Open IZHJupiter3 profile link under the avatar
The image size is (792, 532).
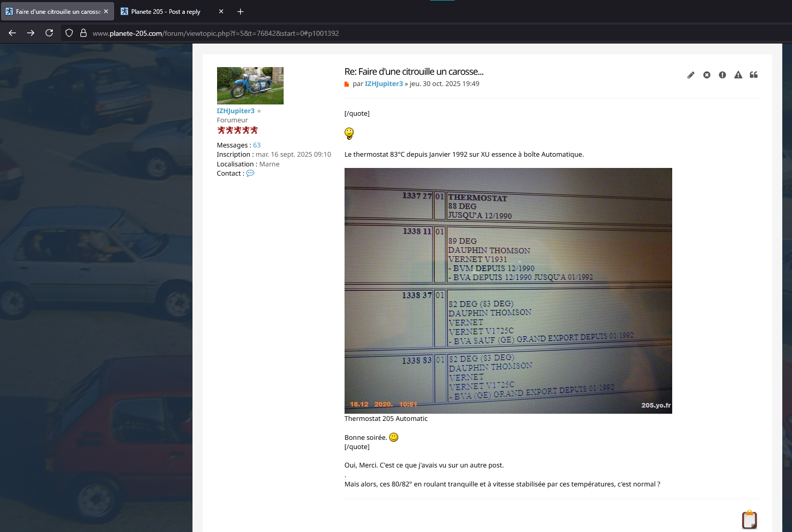click(x=236, y=111)
